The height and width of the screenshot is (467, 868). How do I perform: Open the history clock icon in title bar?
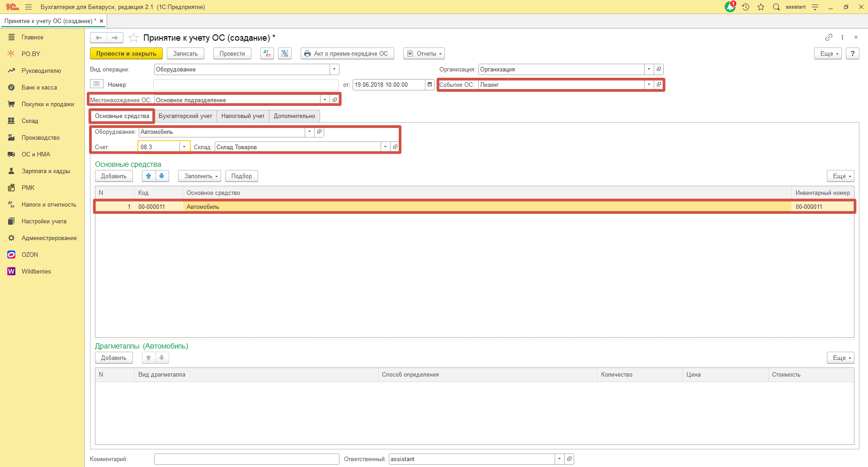point(746,7)
